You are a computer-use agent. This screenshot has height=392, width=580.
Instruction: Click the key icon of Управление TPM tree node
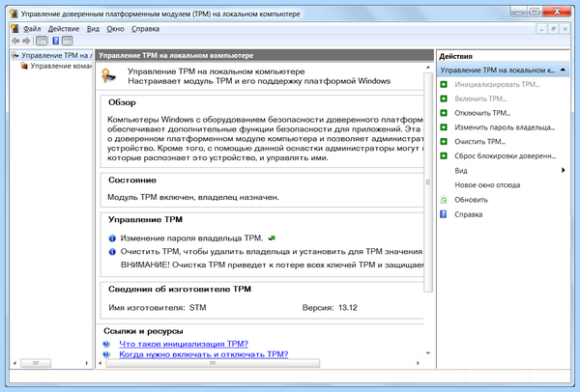click(x=15, y=55)
